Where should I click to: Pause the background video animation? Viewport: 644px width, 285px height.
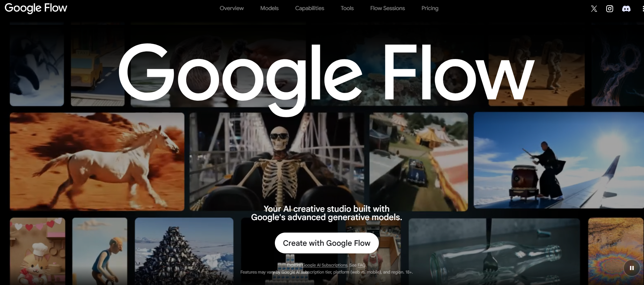point(632,268)
